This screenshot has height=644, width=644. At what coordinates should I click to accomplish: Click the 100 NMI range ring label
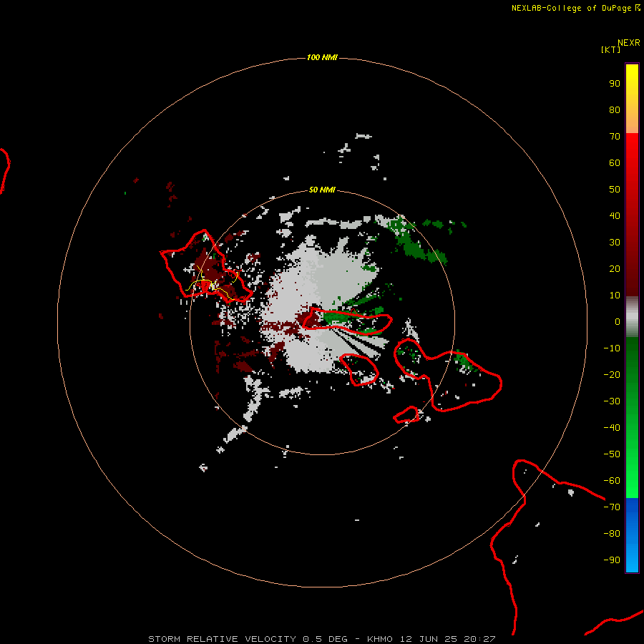pyautogui.click(x=322, y=57)
